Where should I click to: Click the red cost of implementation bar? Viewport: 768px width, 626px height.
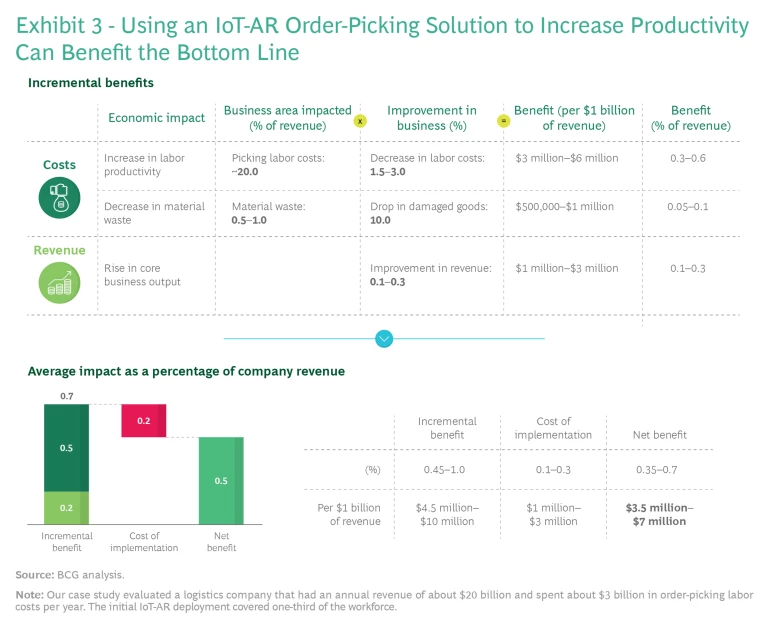coord(144,420)
